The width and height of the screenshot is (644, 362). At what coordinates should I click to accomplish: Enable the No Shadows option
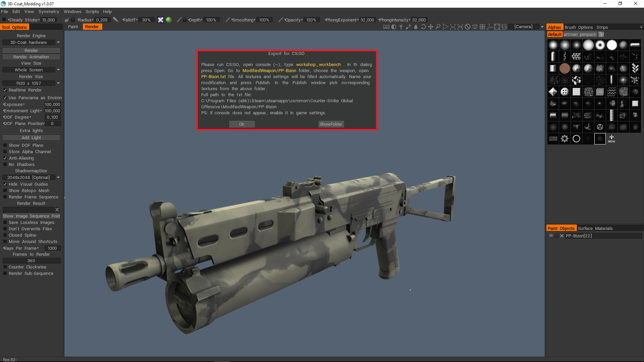[x=5, y=164]
